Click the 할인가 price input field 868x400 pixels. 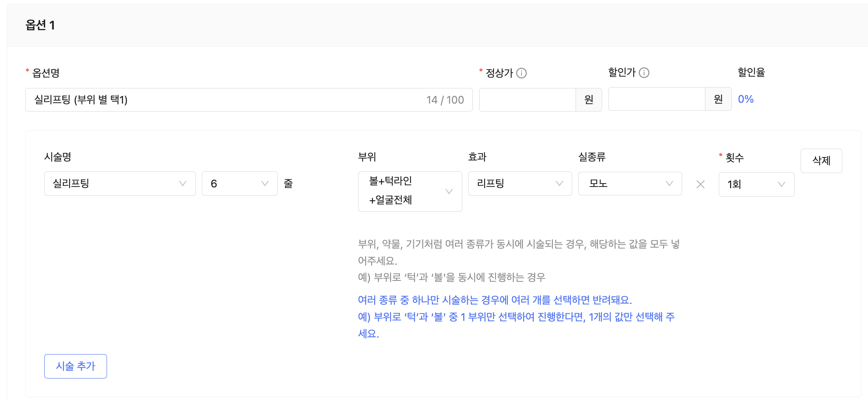[656, 99]
